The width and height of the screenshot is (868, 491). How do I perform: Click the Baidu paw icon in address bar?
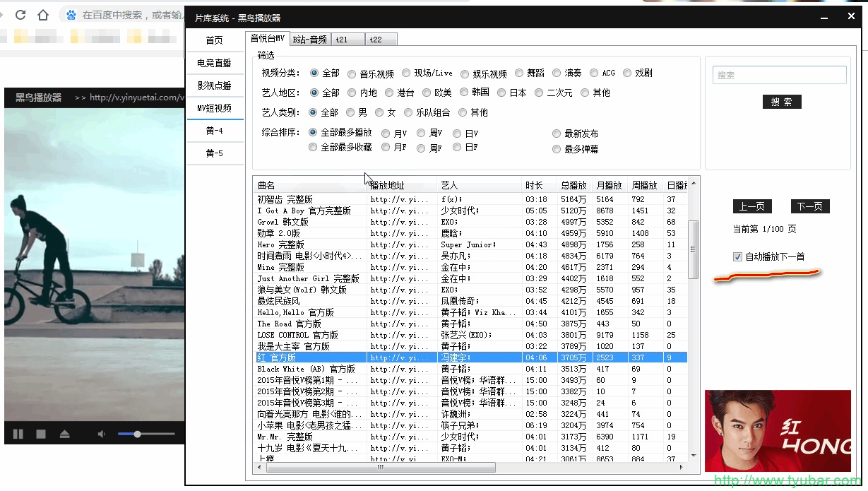point(71,15)
